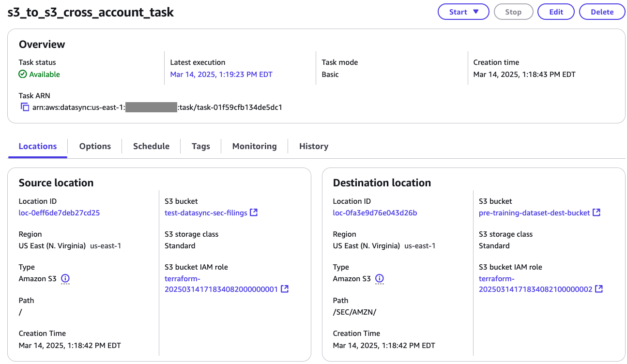Open the Start button dropdown
Screen dimensions: 627x364
pyautogui.click(x=477, y=12)
